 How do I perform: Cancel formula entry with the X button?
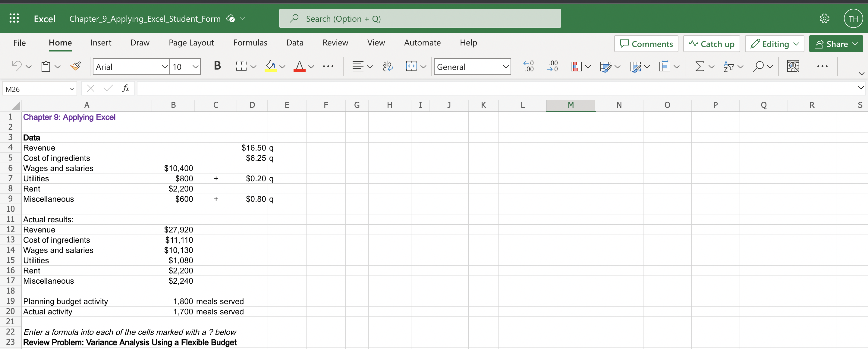coord(90,88)
